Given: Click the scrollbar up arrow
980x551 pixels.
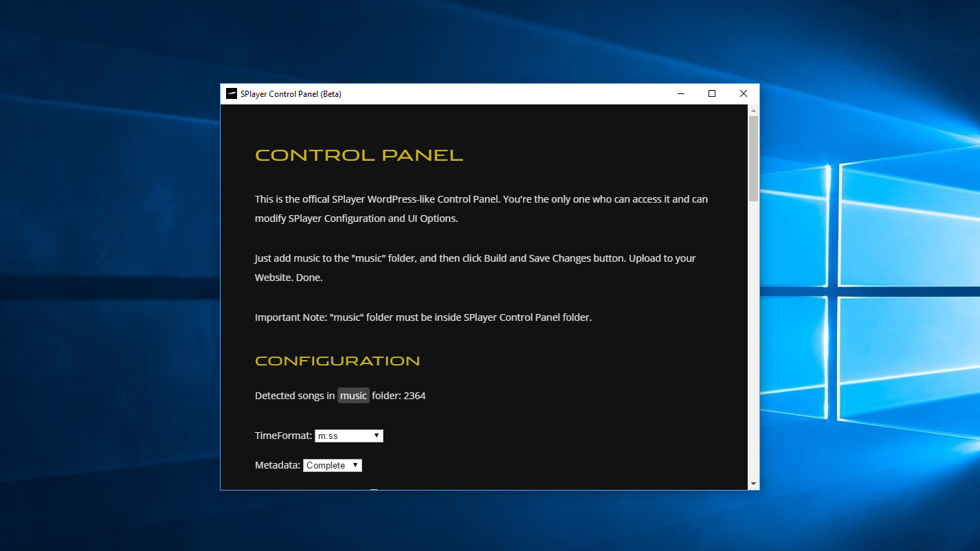Looking at the screenshot, I should click(753, 109).
